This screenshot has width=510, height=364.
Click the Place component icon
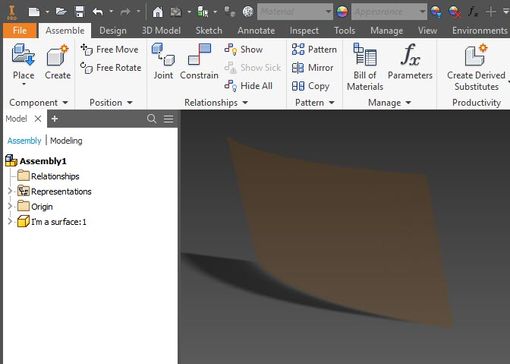click(23, 55)
